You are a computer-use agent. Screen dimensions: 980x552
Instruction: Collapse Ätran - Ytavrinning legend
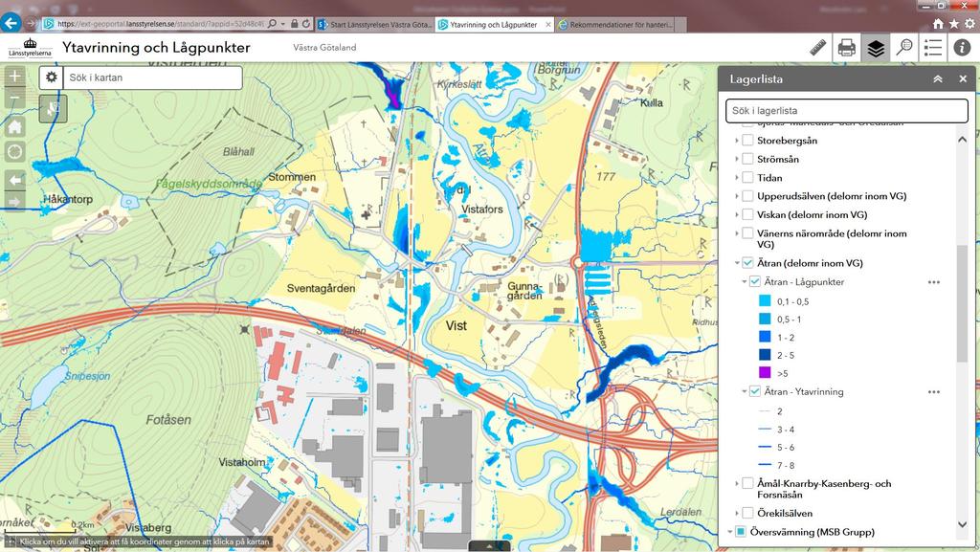tap(745, 391)
